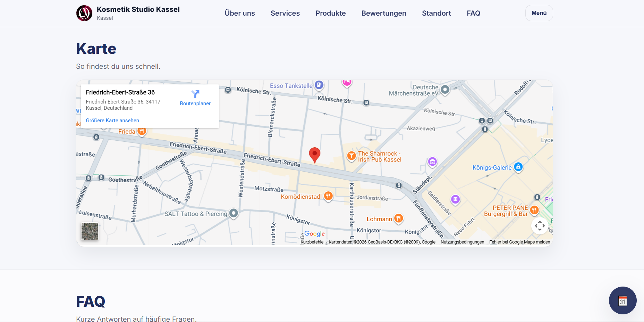This screenshot has width=644, height=322.
Task: Switch map to satellite view thumbnail
Action: (90, 231)
